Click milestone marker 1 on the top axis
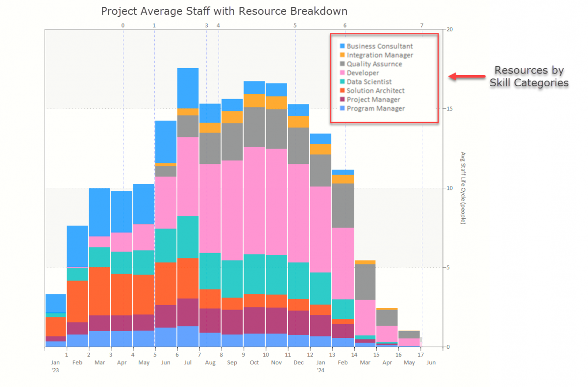The image size is (588, 387). point(154,26)
